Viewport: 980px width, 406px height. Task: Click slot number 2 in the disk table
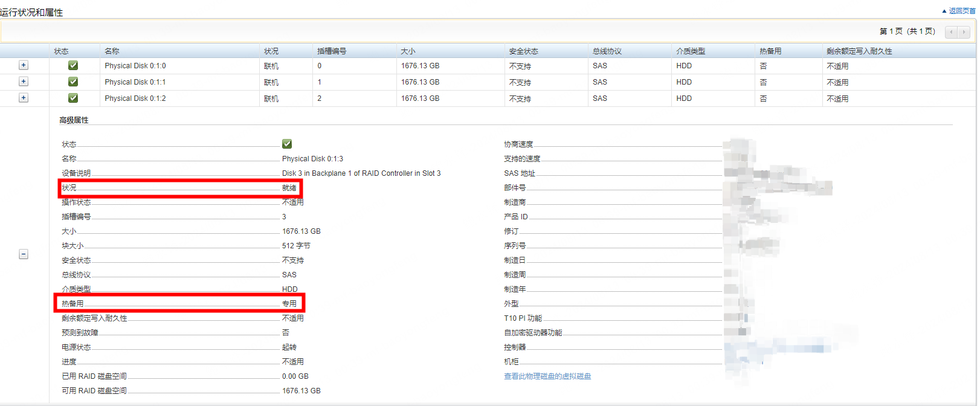pyautogui.click(x=320, y=98)
